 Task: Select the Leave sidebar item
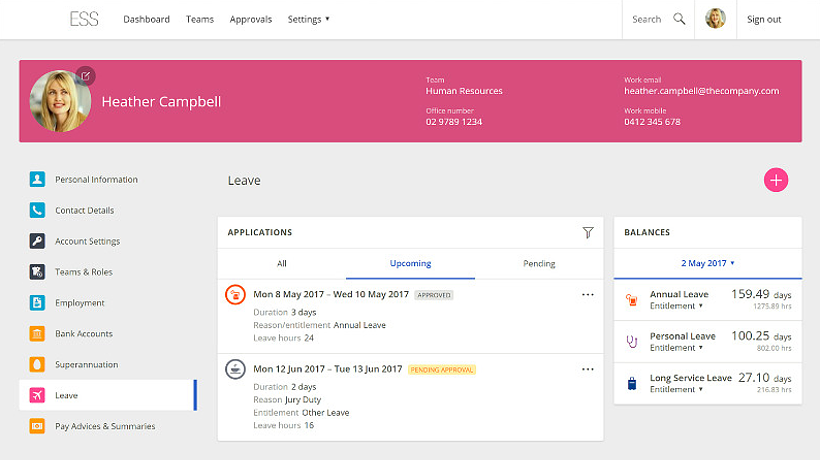[x=108, y=395]
